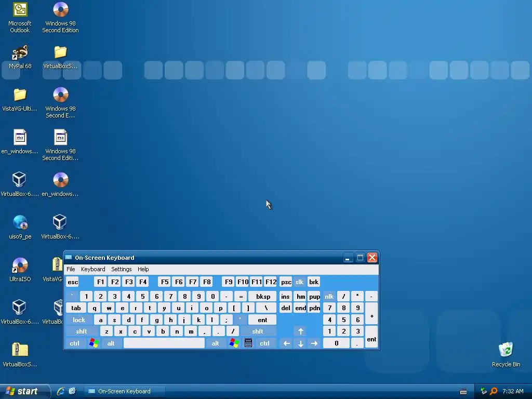Select the VirtualBoxS... zipped folder icon
The image size is (532, 399).
click(20, 355)
